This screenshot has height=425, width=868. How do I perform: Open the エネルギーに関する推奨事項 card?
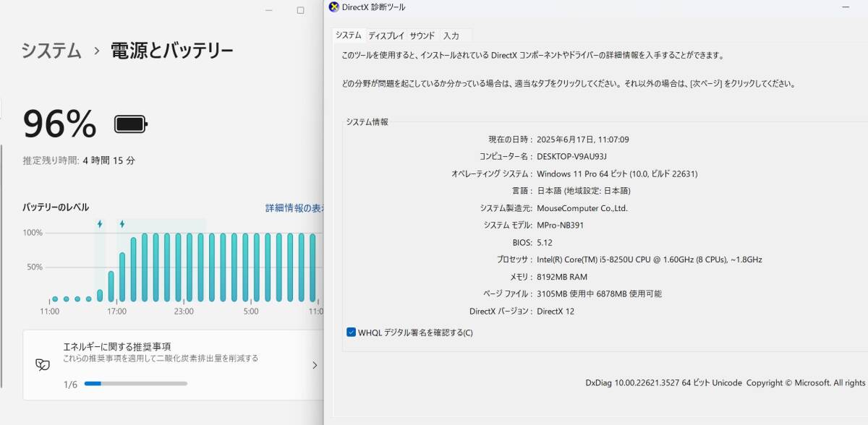pos(174,365)
